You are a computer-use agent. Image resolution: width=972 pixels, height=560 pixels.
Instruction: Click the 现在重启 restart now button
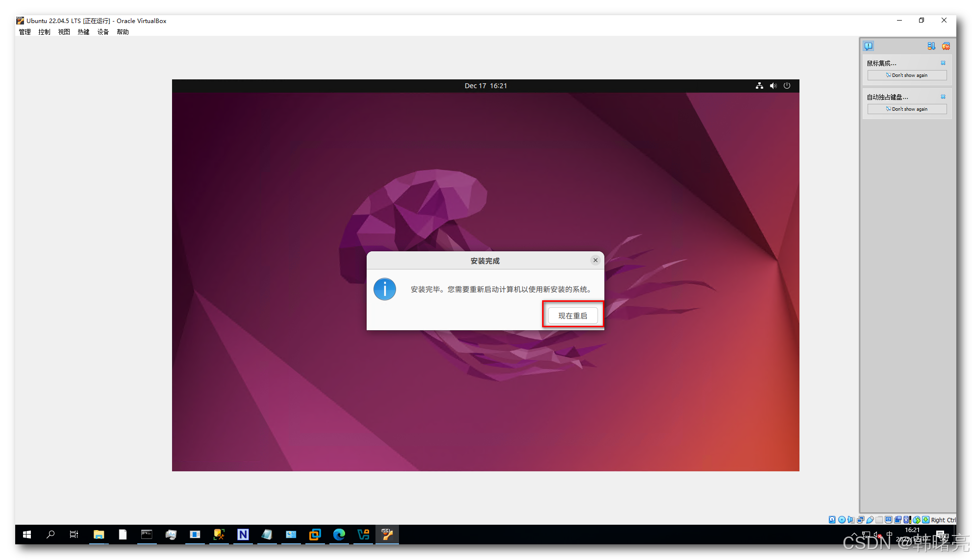point(573,316)
